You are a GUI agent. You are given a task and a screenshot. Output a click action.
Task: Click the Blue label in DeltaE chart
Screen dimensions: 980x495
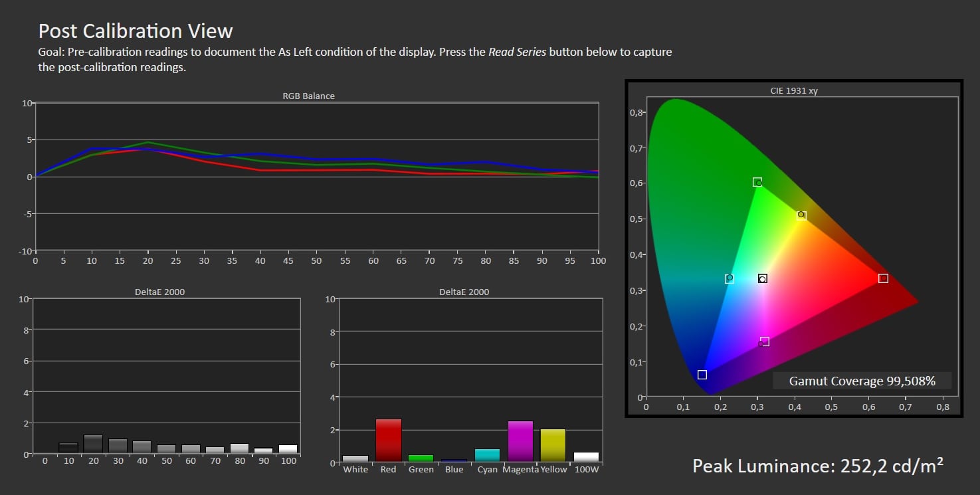[x=454, y=469]
